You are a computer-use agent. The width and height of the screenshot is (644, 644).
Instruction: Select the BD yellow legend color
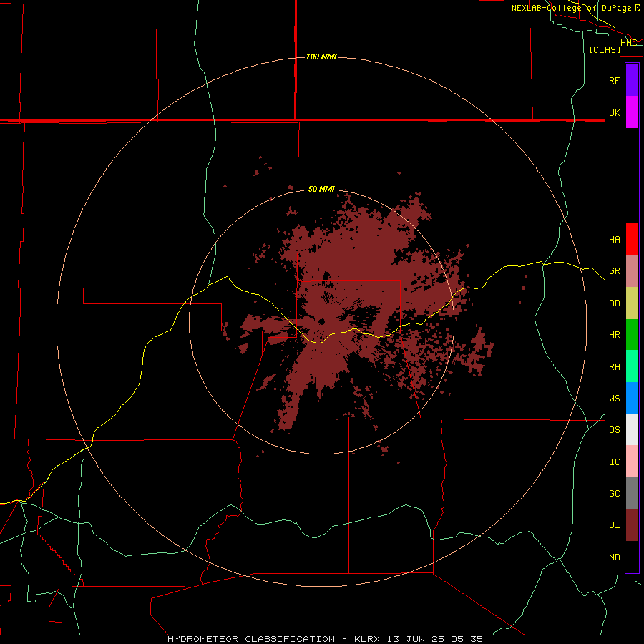pyautogui.click(x=632, y=303)
